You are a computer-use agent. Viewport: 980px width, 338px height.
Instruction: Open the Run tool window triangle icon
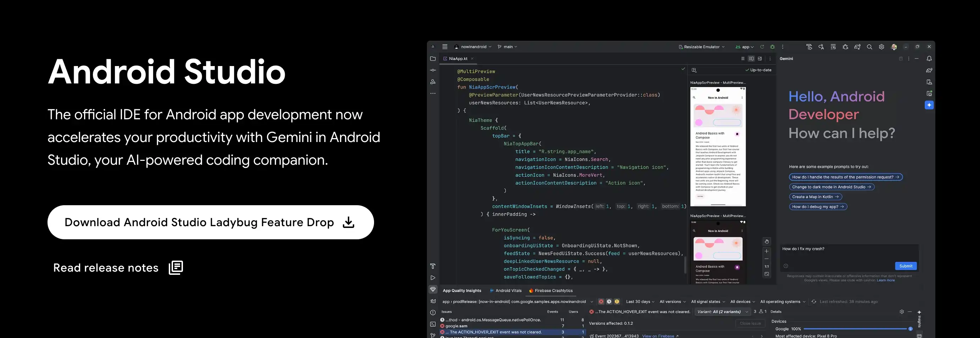click(433, 278)
